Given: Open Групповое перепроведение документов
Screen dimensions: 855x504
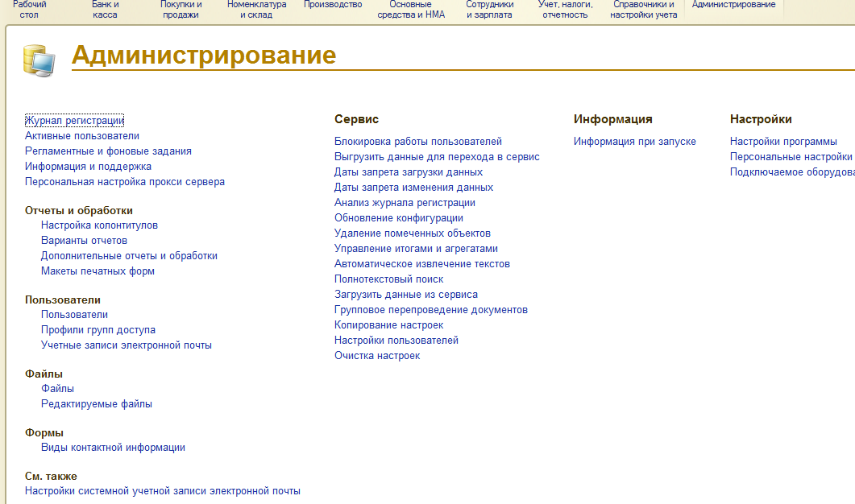Looking at the screenshot, I should pyautogui.click(x=431, y=309).
